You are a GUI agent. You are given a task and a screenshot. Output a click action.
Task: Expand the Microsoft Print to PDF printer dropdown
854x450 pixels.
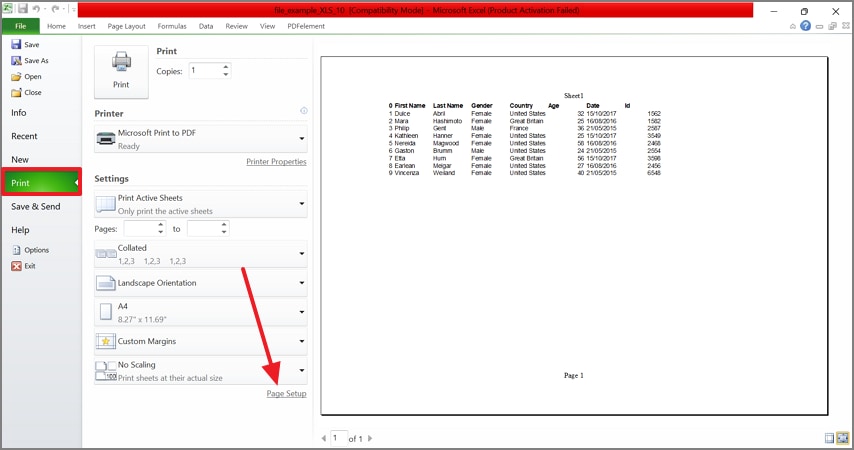[x=200, y=139]
